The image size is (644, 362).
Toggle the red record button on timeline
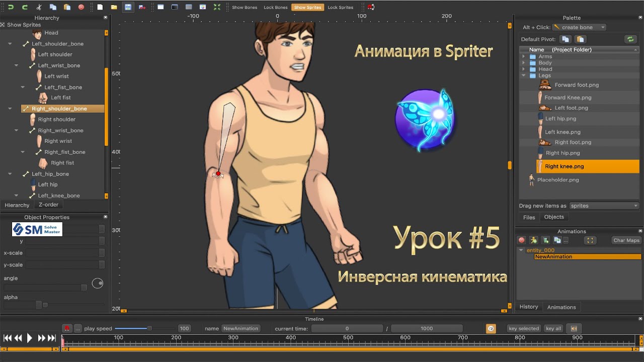[67, 328]
